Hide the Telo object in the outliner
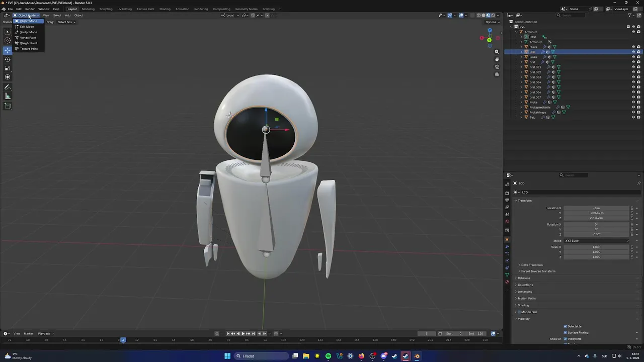Viewport: 644px width, 362px height. coord(633,117)
